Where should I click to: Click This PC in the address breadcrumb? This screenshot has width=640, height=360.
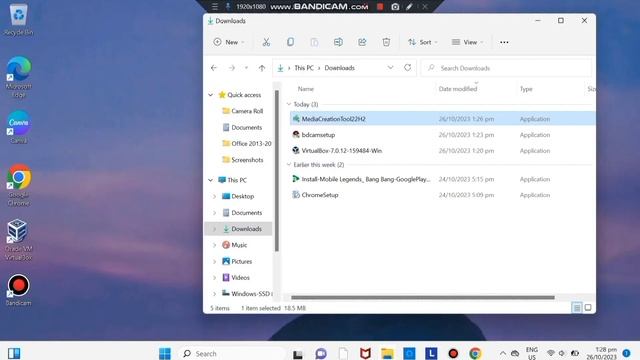pos(304,68)
